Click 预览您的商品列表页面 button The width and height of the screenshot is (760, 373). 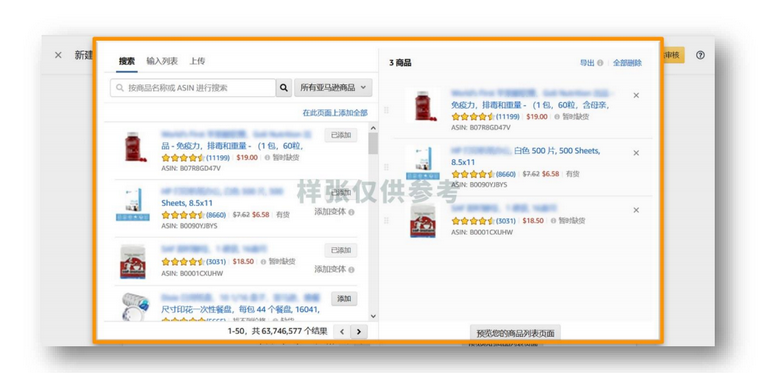515,333
